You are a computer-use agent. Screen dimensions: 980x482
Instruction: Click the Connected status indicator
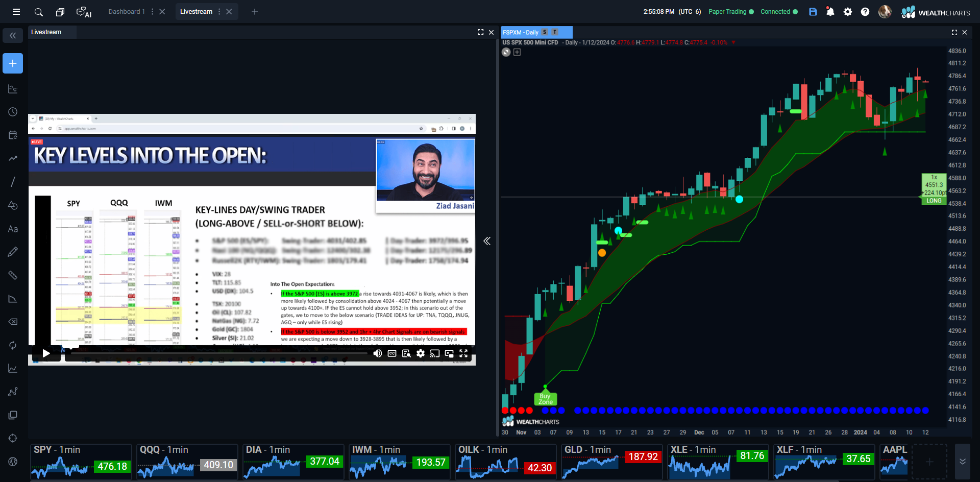coord(779,12)
